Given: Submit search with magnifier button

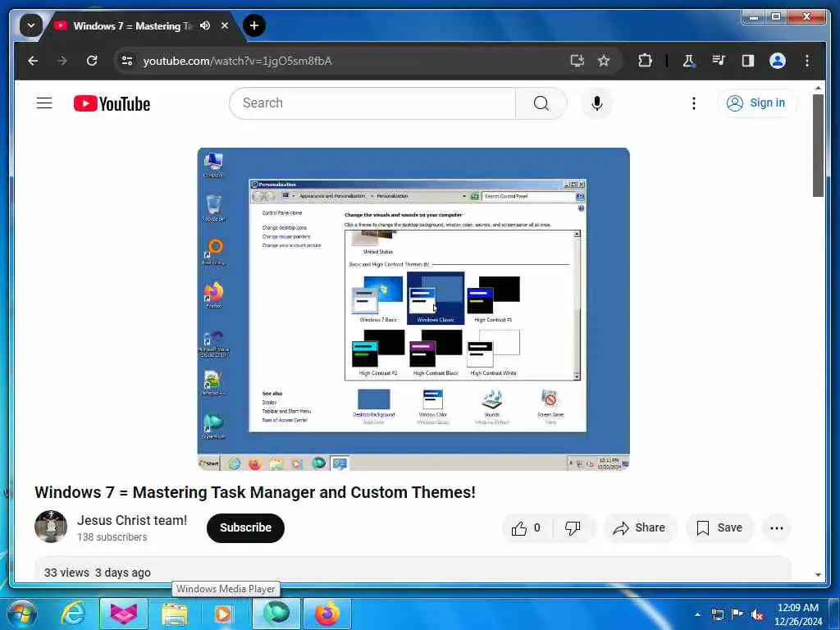Looking at the screenshot, I should point(541,103).
